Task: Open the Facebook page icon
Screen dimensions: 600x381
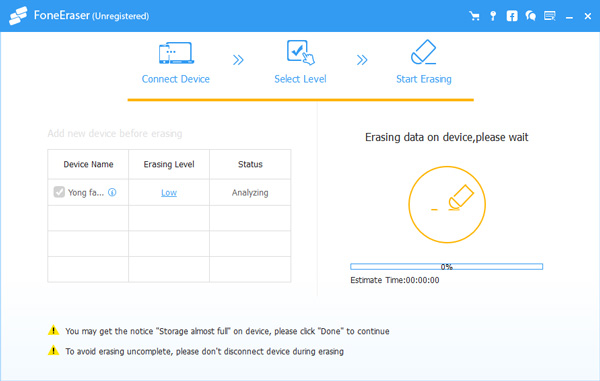Action: (x=512, y=16)
